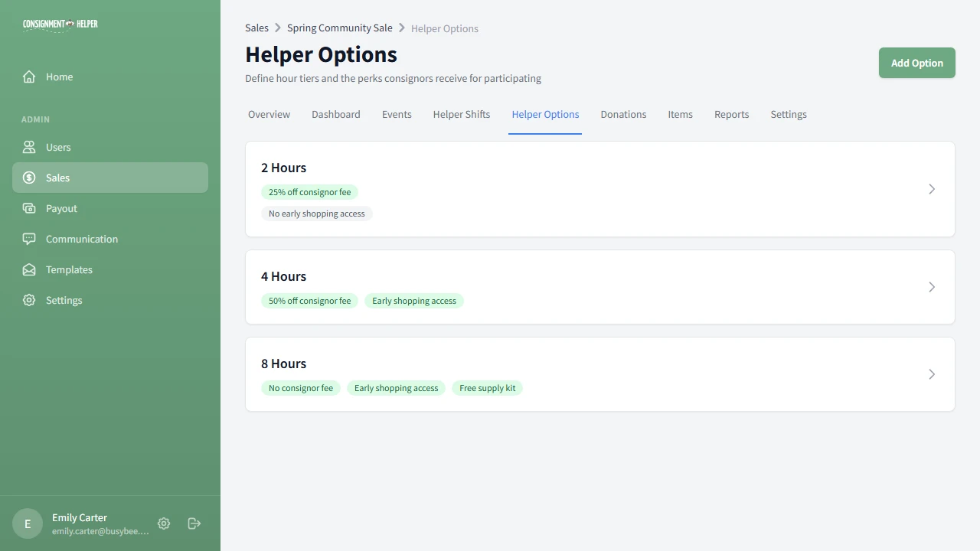Viewport: 980px width, 551px height.
Task: Click Emily Carter's avatar circle
Action: [x=27, y=523]
